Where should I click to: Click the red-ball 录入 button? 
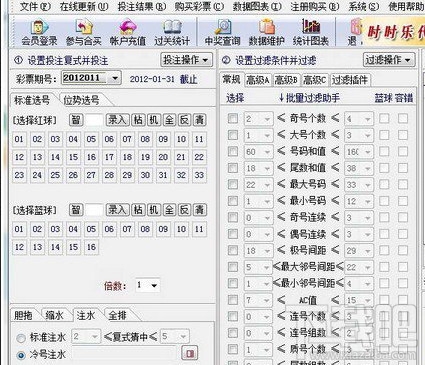tap(117, 120)
